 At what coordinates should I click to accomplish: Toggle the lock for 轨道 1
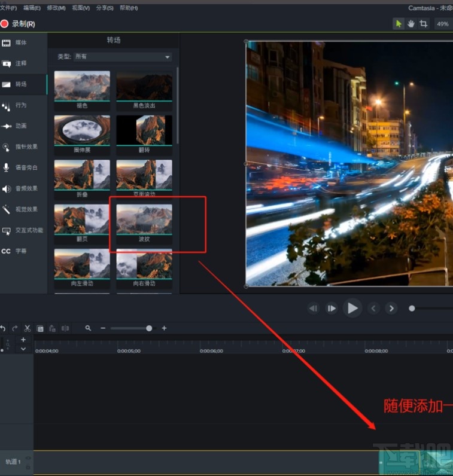[28, 467]
